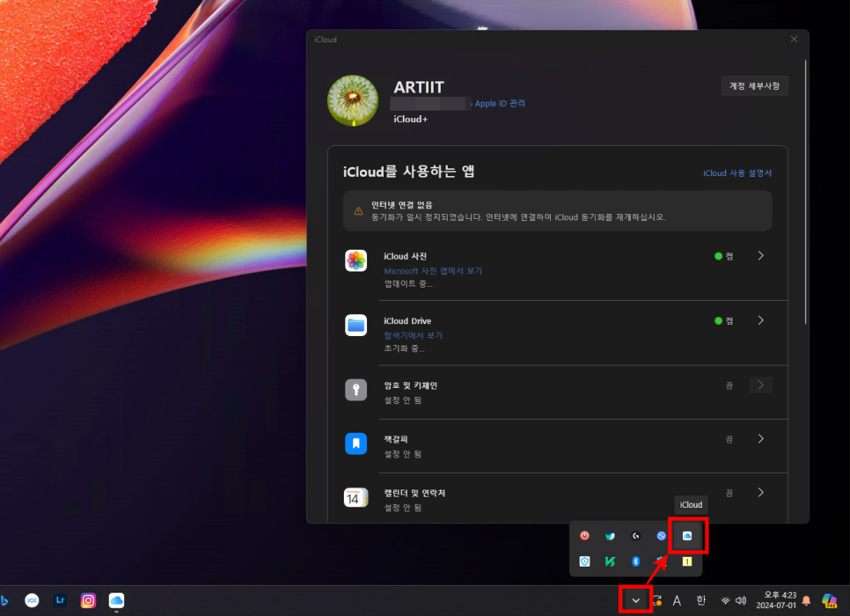Click the blue round icon beside the iCloud tray icon
The height and width of the screenshot is (616, 850).
tap(662, 536)
